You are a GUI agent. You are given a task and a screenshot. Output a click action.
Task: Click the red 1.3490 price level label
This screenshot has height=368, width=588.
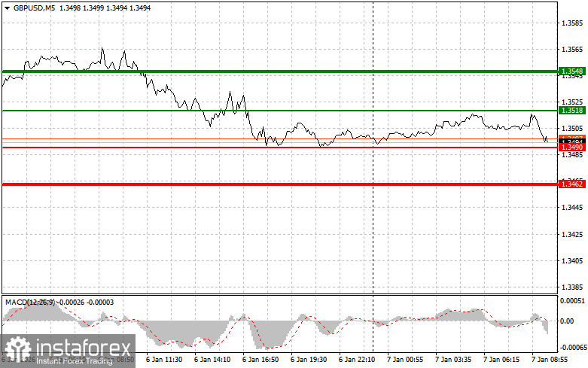[x=572, y=148]
